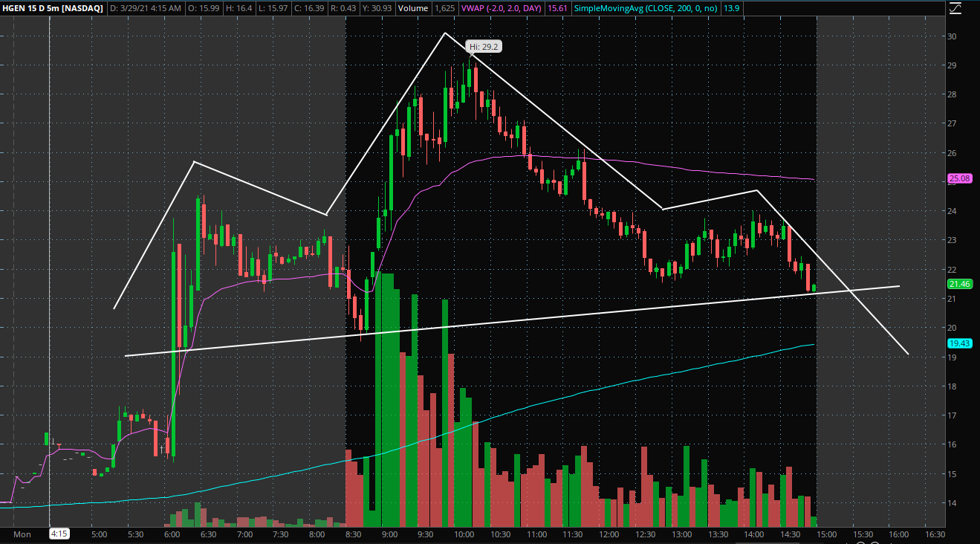Click the 12:00 label on the time axis

tap(609, 534)
